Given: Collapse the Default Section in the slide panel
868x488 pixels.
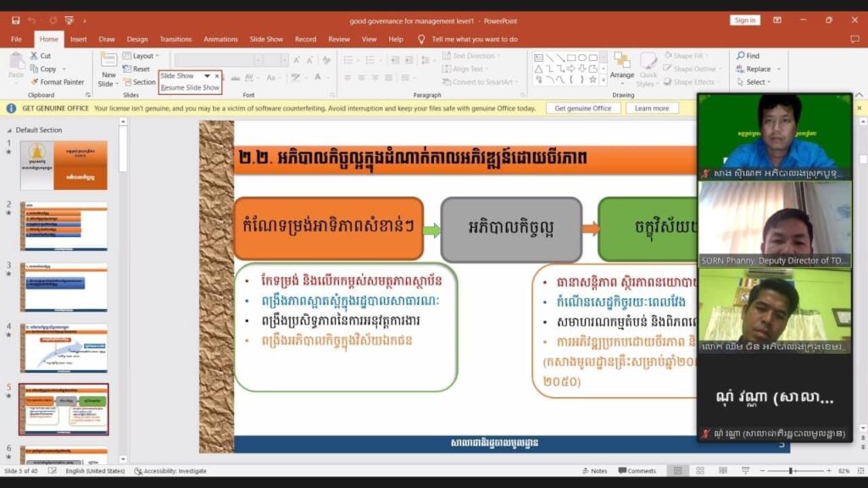Looking at the screenshot, I should (x=9, y=130).
